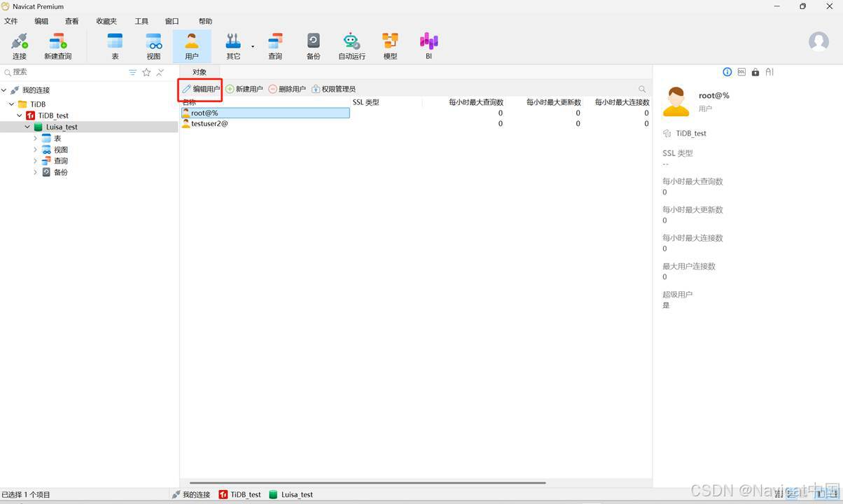Click the lock icon in the right pane

tap(755, 72)
